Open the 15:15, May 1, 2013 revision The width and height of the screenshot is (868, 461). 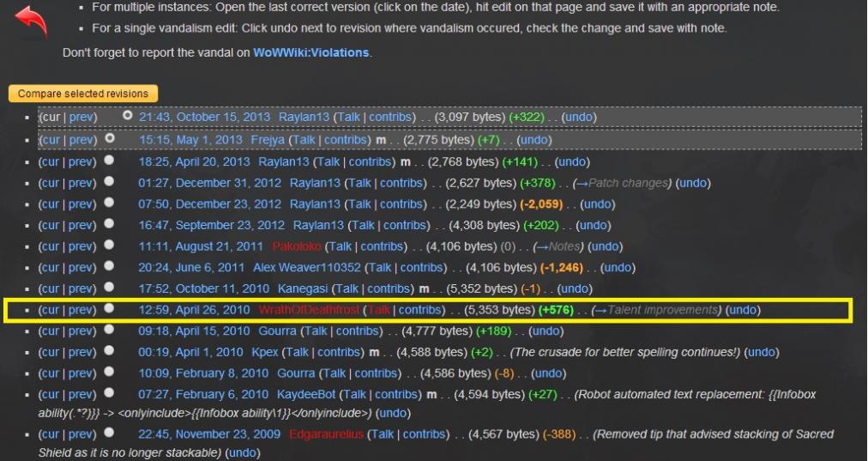coord(190,140)
